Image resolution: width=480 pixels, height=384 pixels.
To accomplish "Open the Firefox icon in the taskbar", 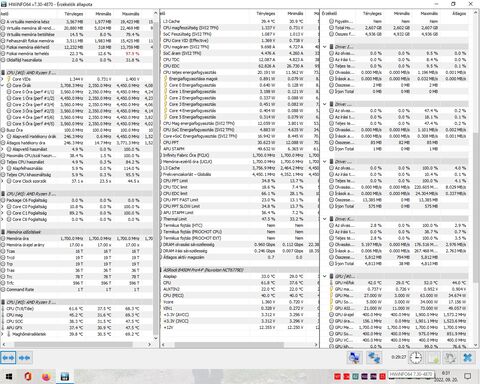I will coord(46,377).
